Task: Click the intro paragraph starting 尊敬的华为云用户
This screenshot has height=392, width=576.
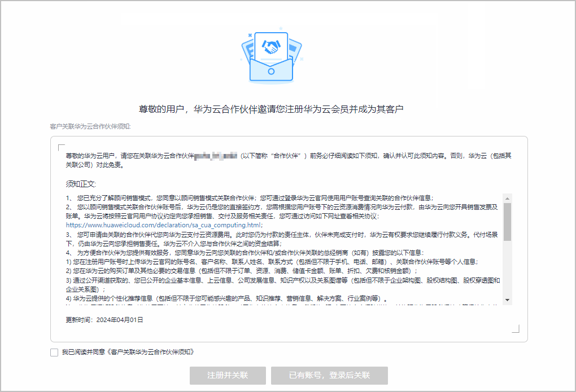Action: tap(289, 160)
